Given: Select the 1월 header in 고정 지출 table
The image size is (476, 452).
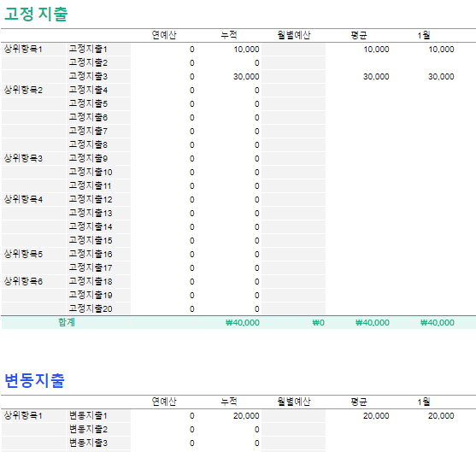Looking at the screenshot, I should (x=424, y=35).
